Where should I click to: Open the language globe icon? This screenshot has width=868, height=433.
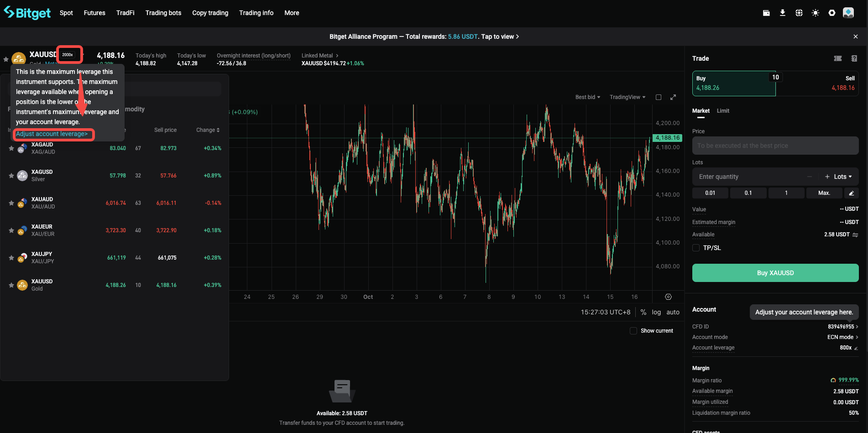(799, 13)
